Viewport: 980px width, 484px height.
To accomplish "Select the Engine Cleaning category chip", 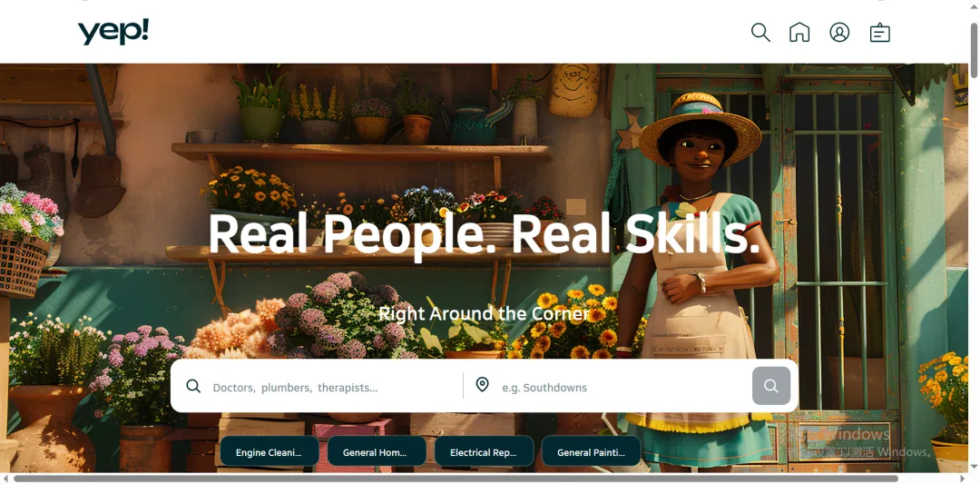I will [269, 452].
